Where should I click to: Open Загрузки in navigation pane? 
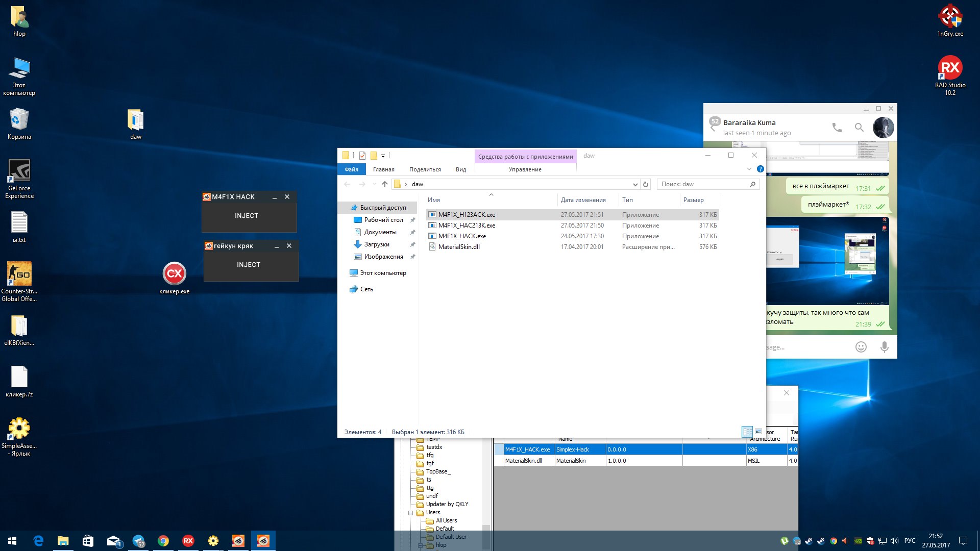(376, 244)
